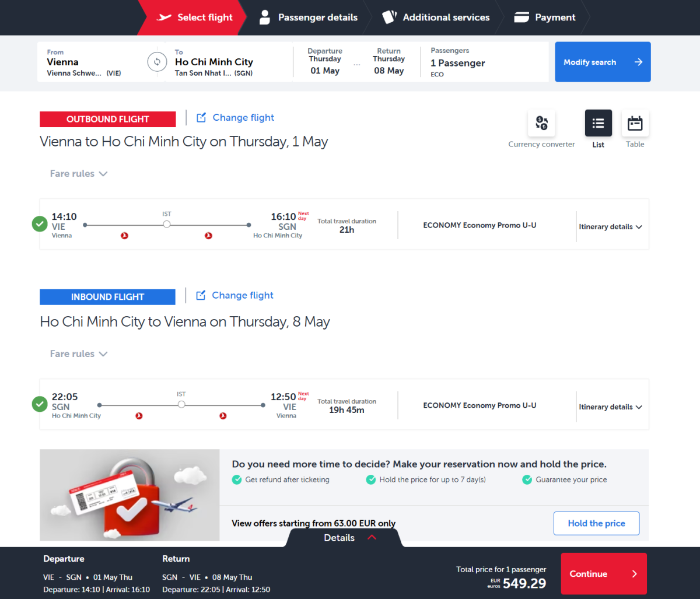
Task: Expand inbound Itinerary details
Action: point(610,407)
